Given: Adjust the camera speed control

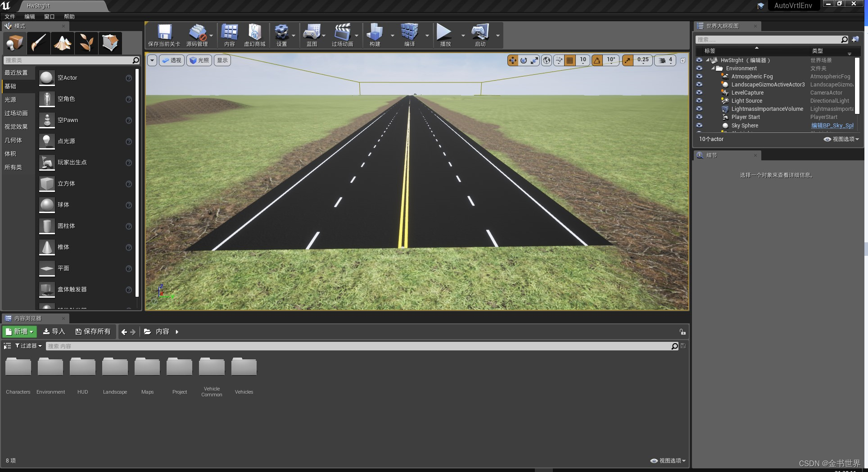Looking at the screenshot, I should (x=665, y=60).
